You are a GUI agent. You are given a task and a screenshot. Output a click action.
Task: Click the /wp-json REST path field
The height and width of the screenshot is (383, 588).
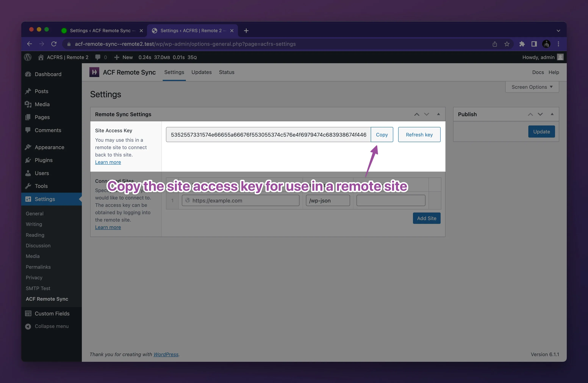click(328, 200)
